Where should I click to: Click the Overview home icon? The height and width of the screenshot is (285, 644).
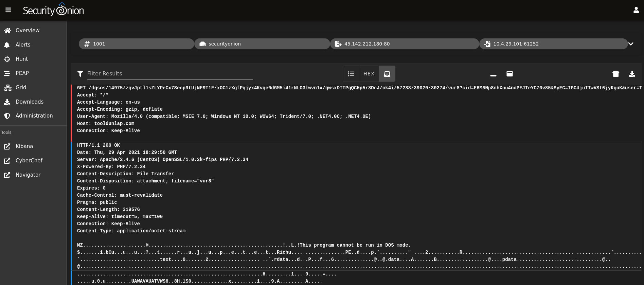[x=7, y=31]
